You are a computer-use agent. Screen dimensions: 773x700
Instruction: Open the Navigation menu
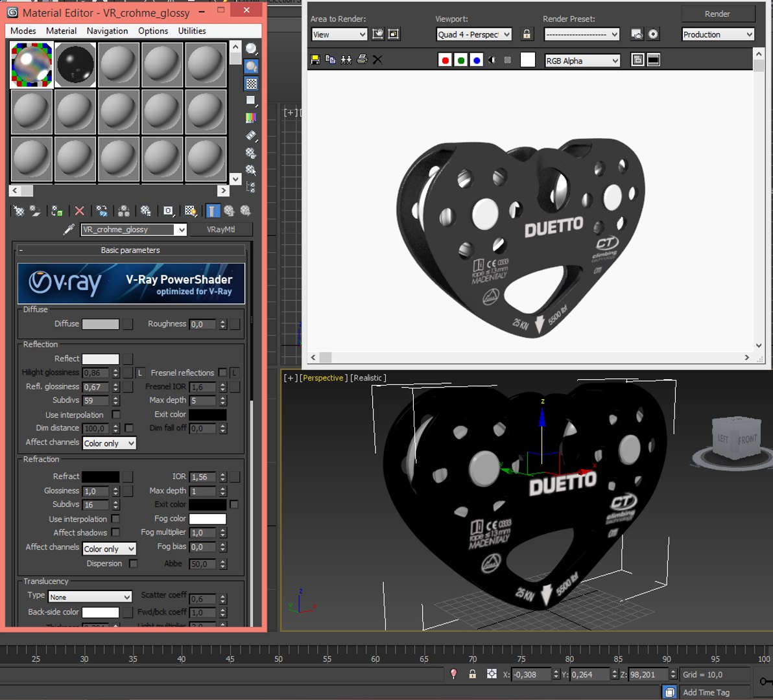tap(107, 30)
